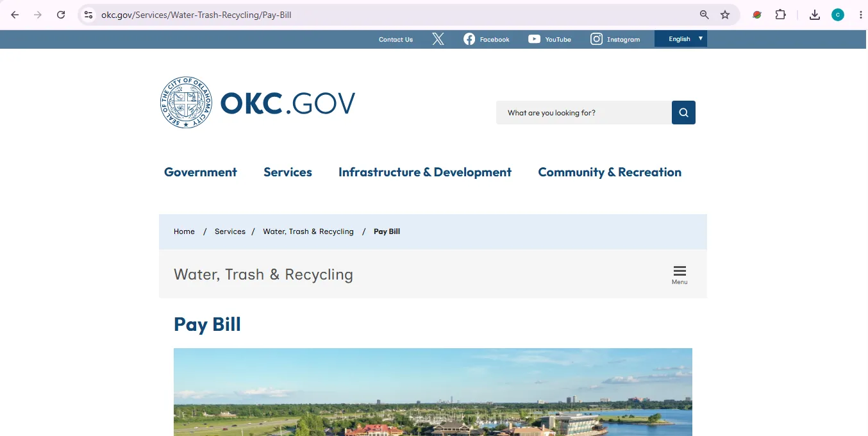Open the Chrome three-dot menu

click(x=860, y=15)
